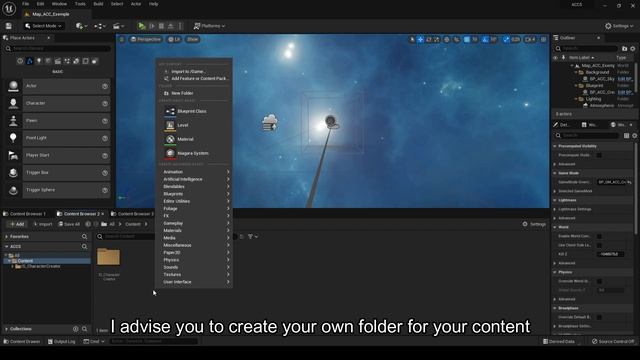Image resolution: width=640 pixels, height=360 pixels.
Task: Open the Perspective viewport mode dropdown
Action: 146,39
